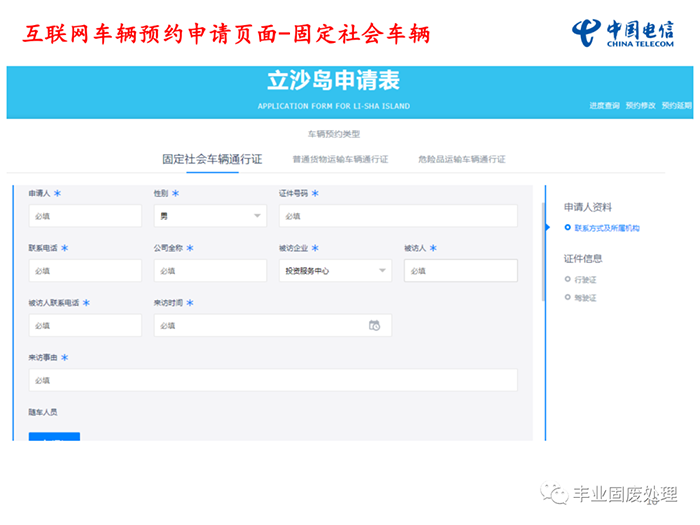Screen dimensions: 700x525
Task: Switch to 普通货物运输车辆通行证 tab
Action: pos(340,159)
